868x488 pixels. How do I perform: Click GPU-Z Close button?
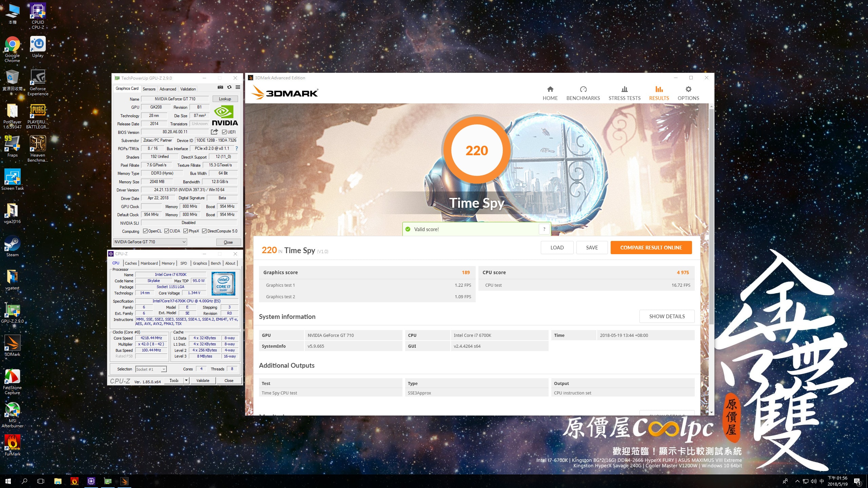(228, 242)
